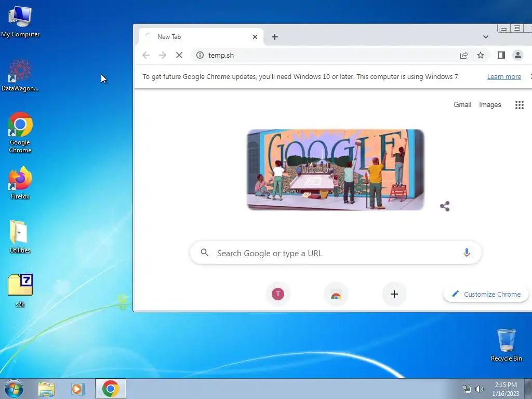Click the taskbar clock showing 2:15 PM
The width and height of the screenshot is (532, 399).
point(506,389)
